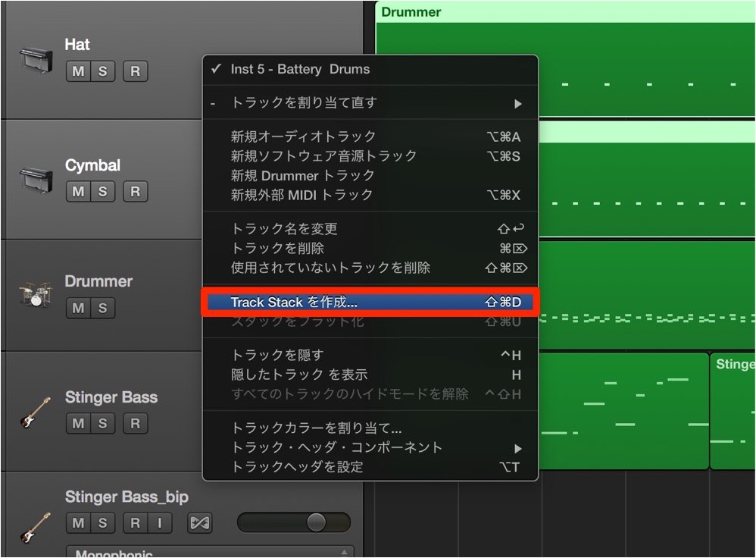Select Inst 5 - Battery Drums entry
The image size is (756, 558).
tap(370, 69)
